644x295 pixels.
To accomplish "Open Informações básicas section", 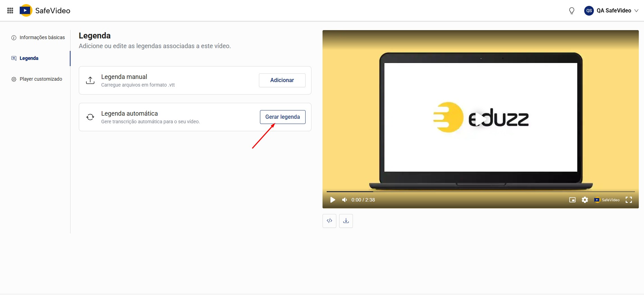I will 38,37.
